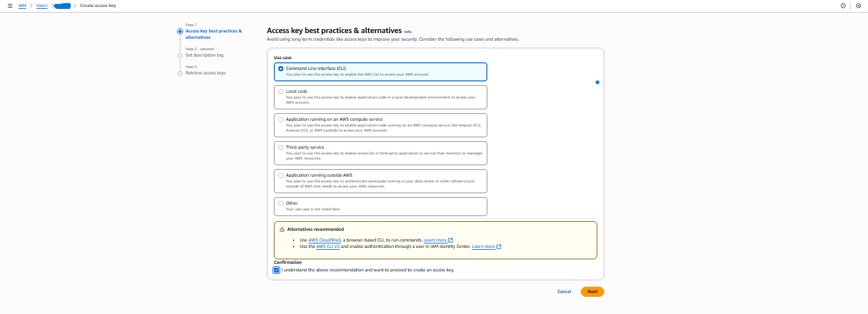Choose Application running outside AWS
The width and height of the screenshot is (868, 314).
381,181
